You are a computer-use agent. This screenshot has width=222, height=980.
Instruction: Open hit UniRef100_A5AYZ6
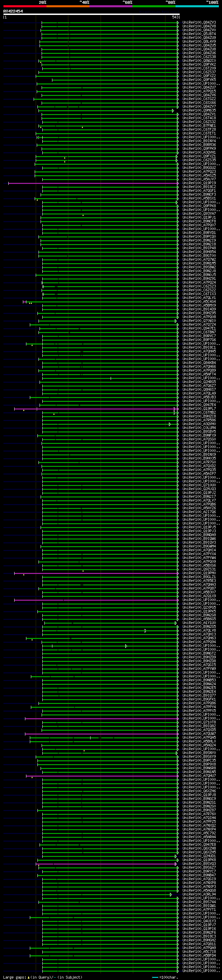(x=199, y=508)
